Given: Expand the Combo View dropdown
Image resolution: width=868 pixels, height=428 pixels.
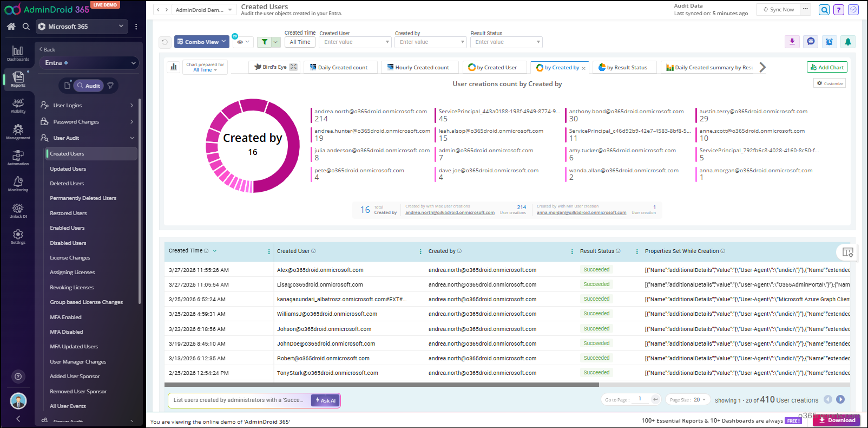Looking at the screenshot, I should pos(202,42).
